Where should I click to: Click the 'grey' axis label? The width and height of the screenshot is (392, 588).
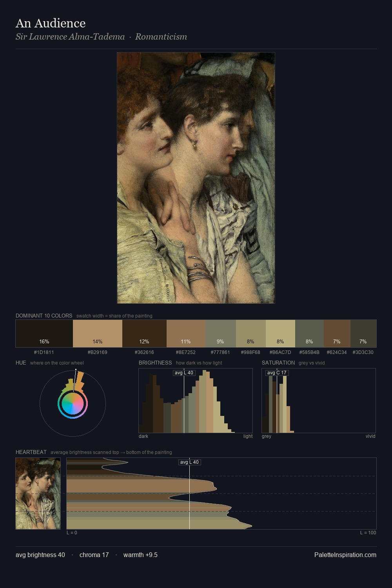pyautogui.click(x=267, y=436)
